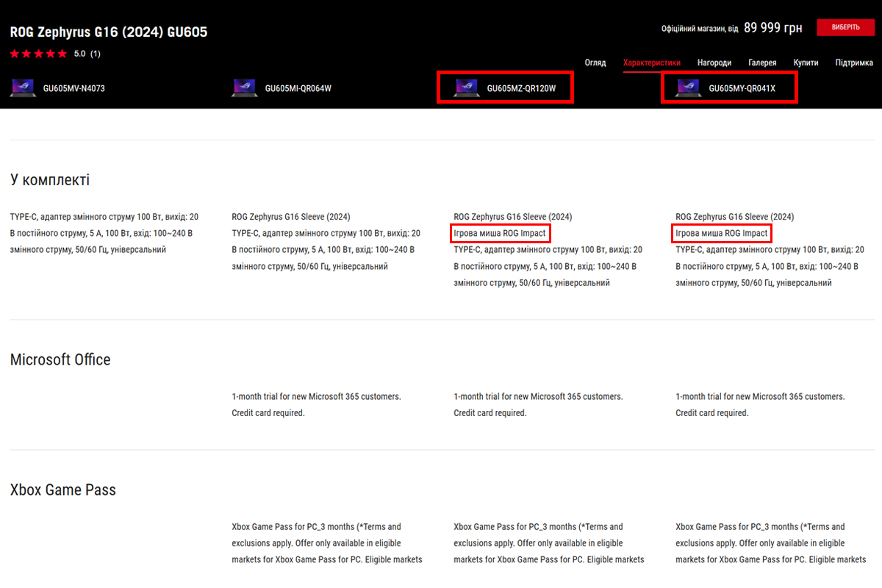The height and width of the screenshot is (588, 882).
Task: Select model name GU605MV-N4073
Action: (75, 89)
